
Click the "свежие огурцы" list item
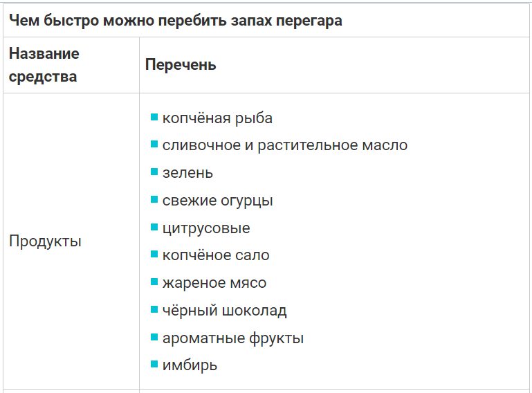click(217, 201)
